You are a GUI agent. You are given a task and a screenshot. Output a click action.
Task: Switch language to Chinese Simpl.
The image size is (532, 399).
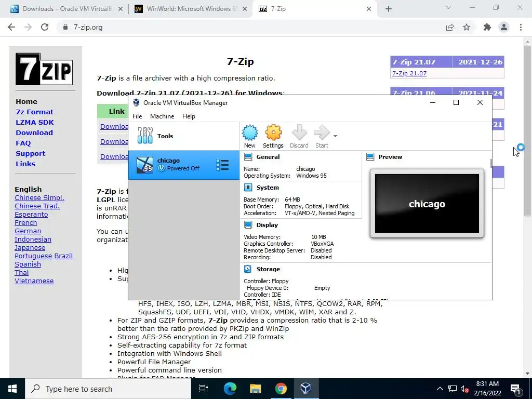[39, 198]
